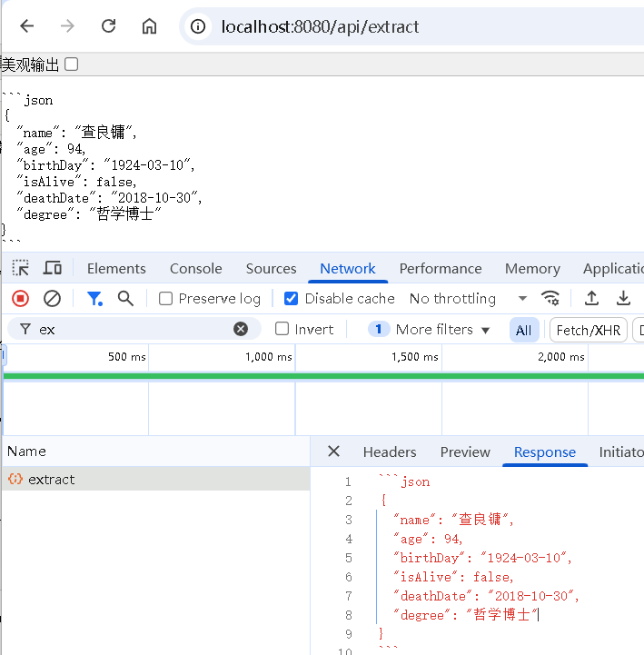Clear the filter text with X icon
The height and width of the screenshot is (655, 644).
[x=241, y=329]
